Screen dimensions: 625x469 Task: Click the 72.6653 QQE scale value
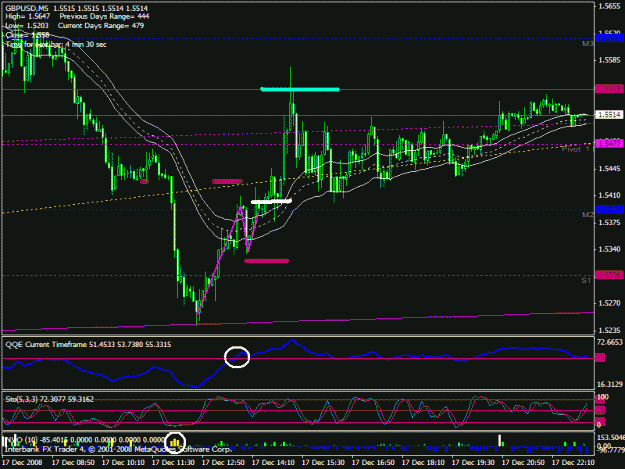tap(610, 342)
